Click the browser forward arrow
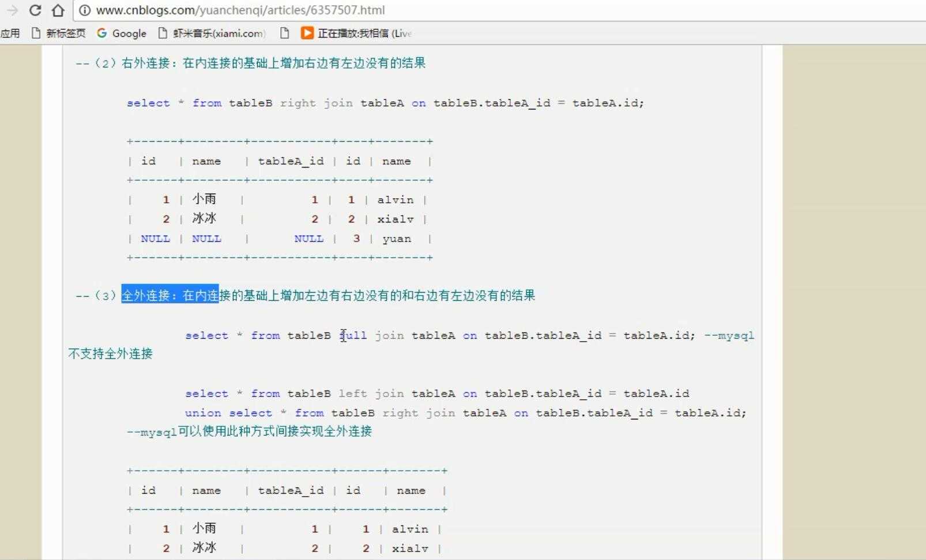Viewport: 926px width, 560px height. (12, 10)
